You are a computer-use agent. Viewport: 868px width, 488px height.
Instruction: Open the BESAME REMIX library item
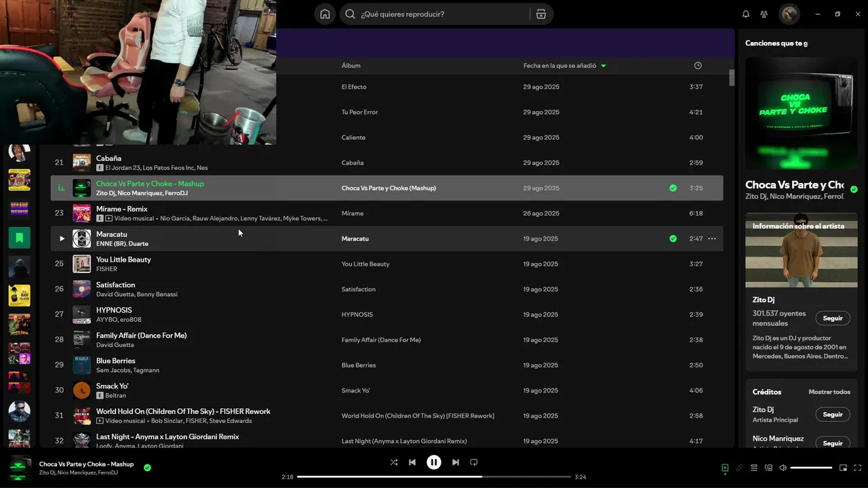[19, 208]
